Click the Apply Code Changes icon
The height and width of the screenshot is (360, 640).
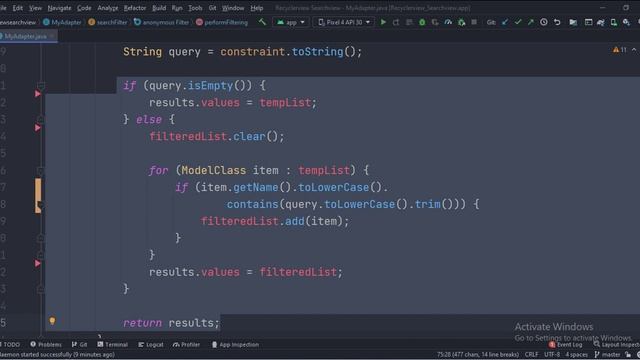click(409, 22)
